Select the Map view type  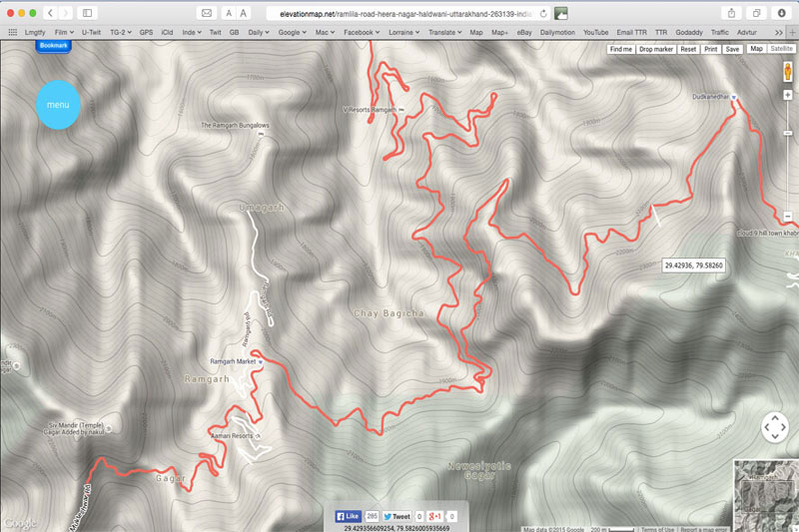click(756, 48)
